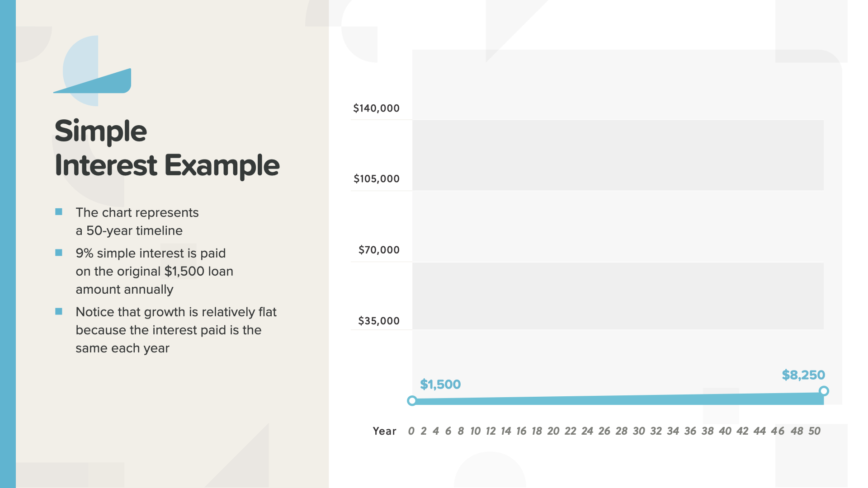
Task: Click the third blue square bullet
Action: click(x=59, y=311)
